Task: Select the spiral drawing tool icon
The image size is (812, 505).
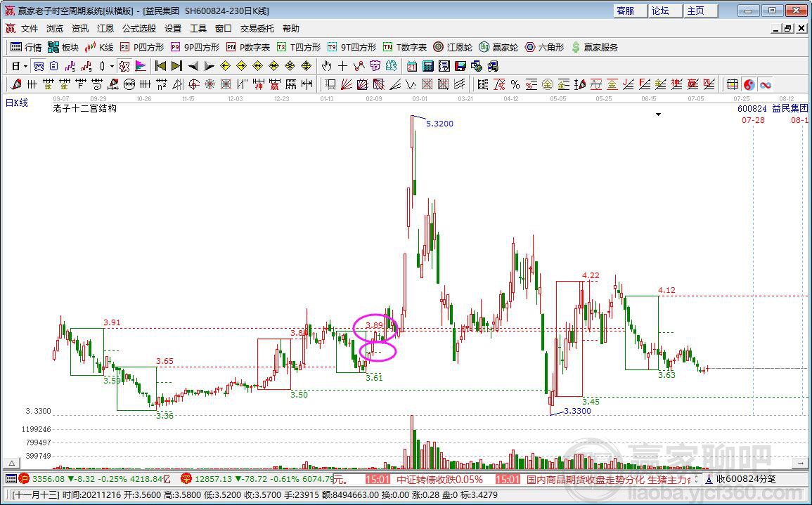Action: 97,84
